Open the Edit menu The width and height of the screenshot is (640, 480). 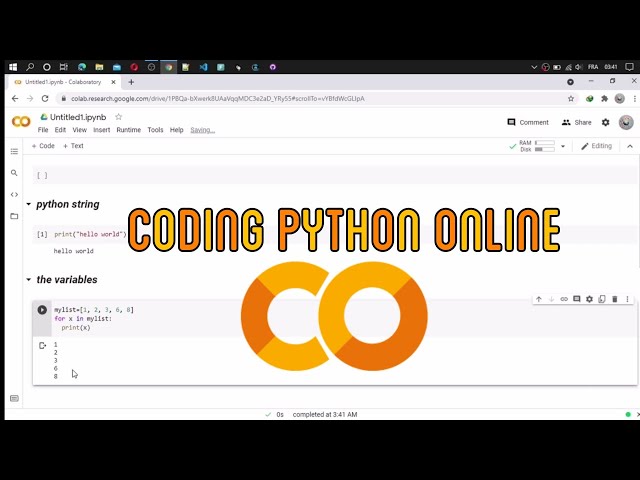click(60, 130)
